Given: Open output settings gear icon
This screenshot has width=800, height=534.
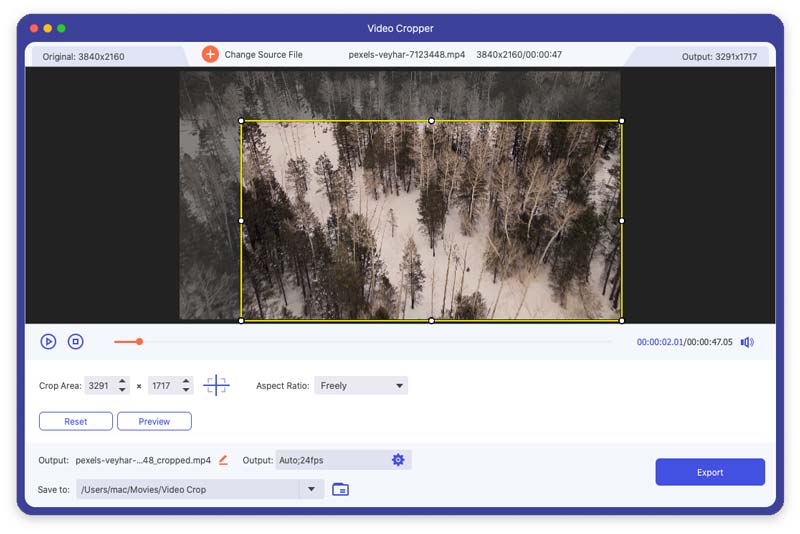Looking at the screenshot, I should tap(398, 460).
